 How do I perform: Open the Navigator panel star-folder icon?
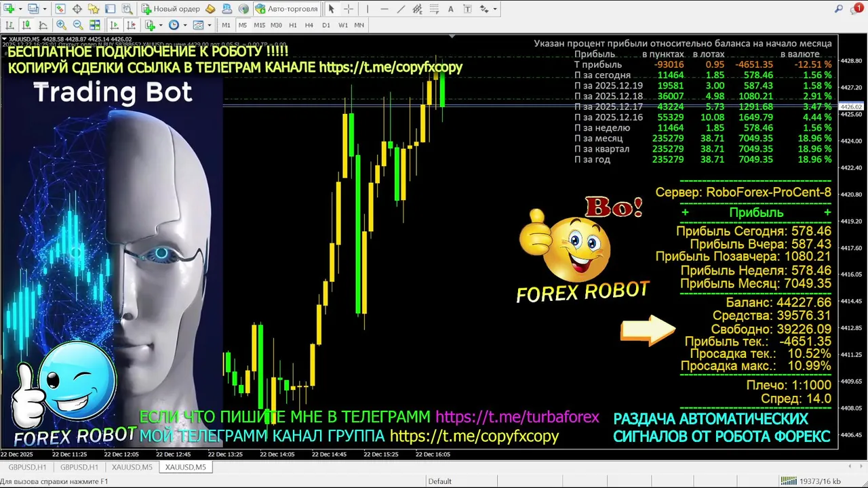point(94,9)
